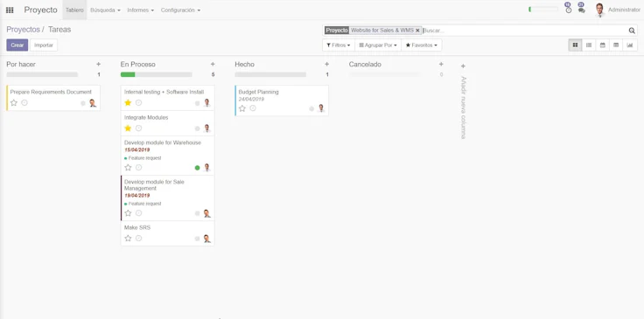Image resolution: width=644 pixels, height=319 pixels.
Task: Switch to list view
Action: (x=589, y=45)
